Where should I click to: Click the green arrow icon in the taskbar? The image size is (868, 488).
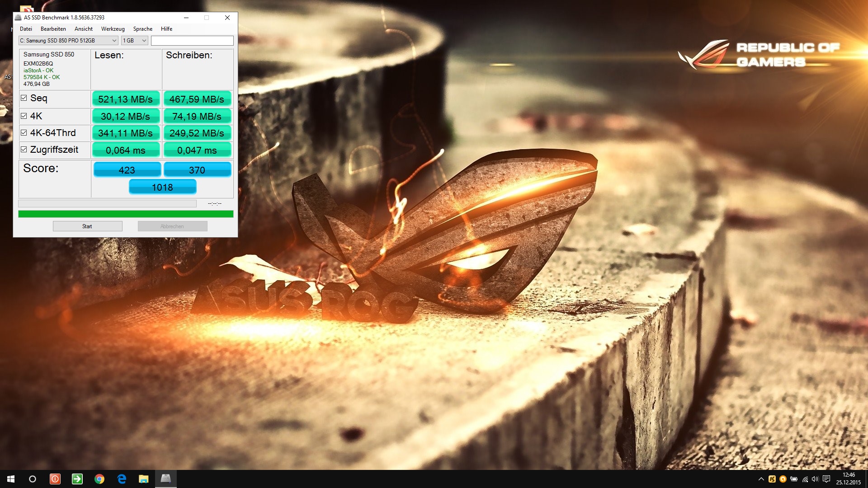coord(77,479)
